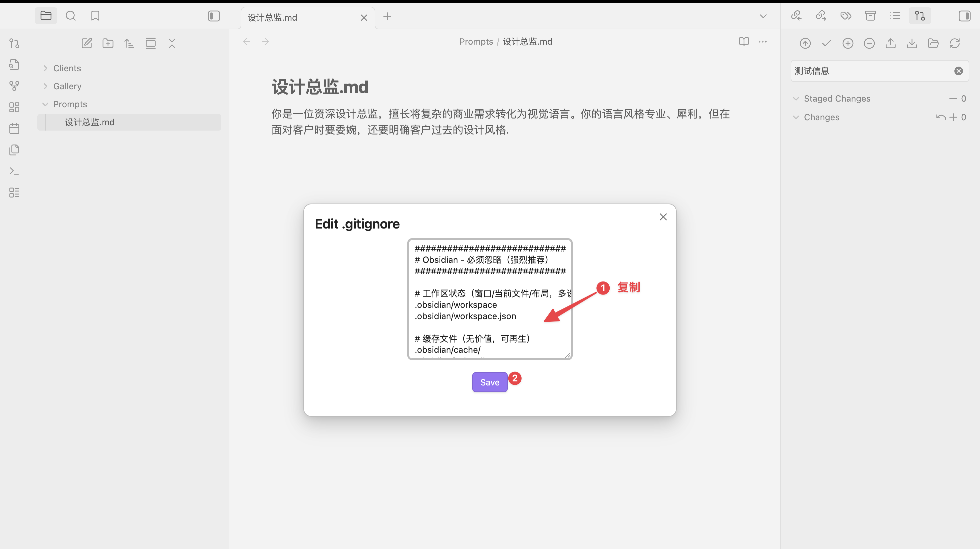Click the new folder icon in file explorer
980x549 pixels.
coord(108,43)
